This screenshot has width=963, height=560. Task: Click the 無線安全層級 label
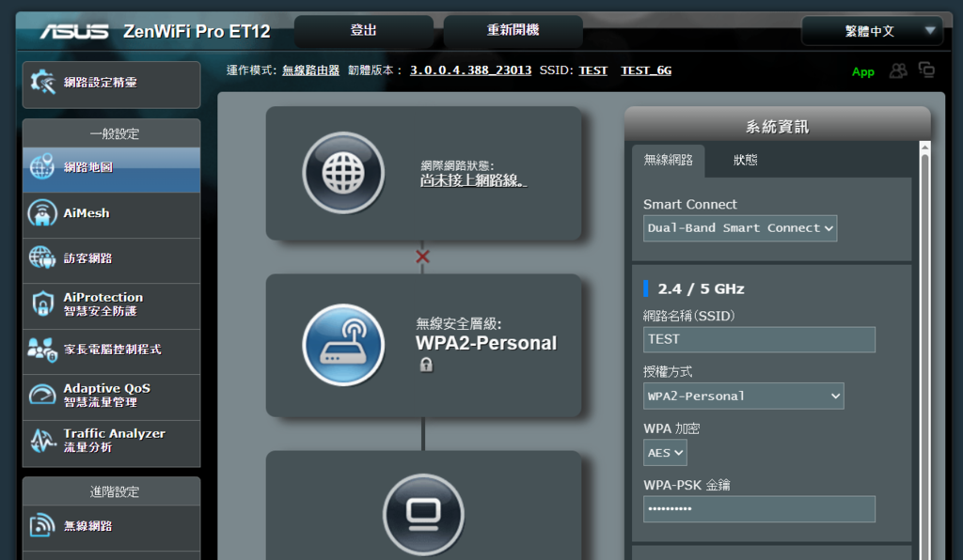pos(459,323)
